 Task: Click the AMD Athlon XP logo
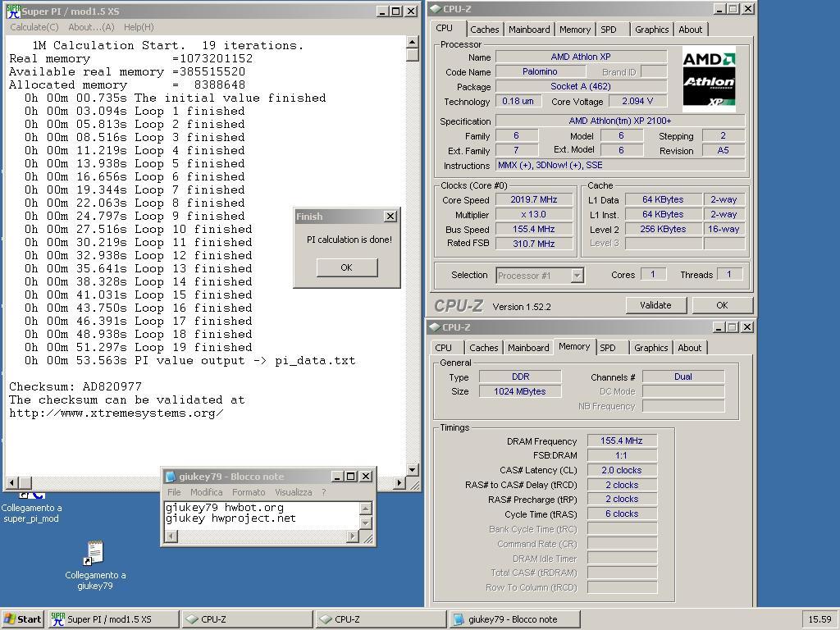[709, 80]
